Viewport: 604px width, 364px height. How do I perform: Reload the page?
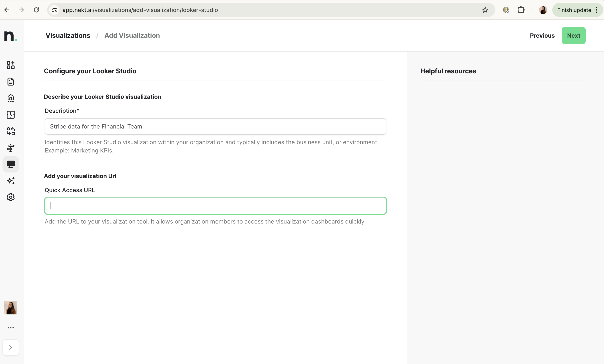coord(37,10)
